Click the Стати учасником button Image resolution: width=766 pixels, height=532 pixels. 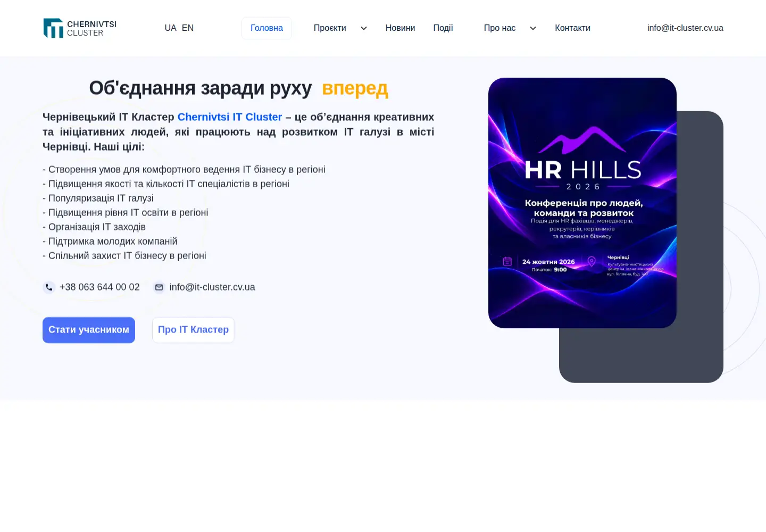[x=89, y=330]
